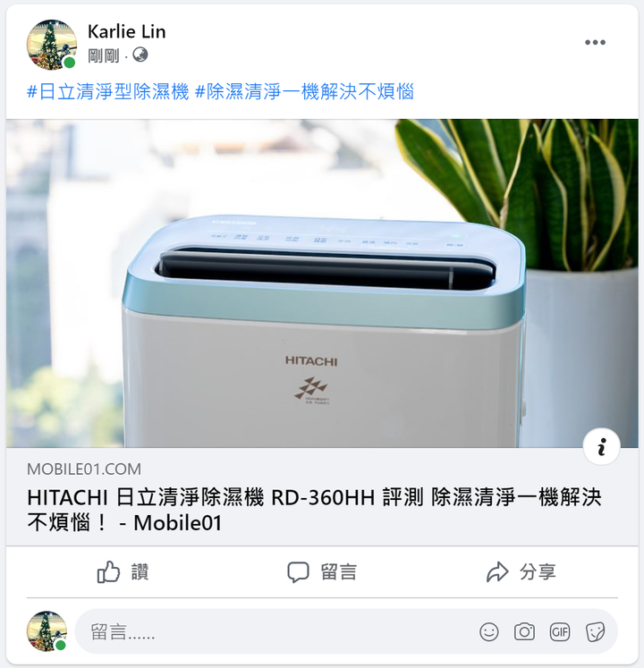Click the globe public privacy icon
This screenshot has height=668, width=644.
tap(140, 55)
